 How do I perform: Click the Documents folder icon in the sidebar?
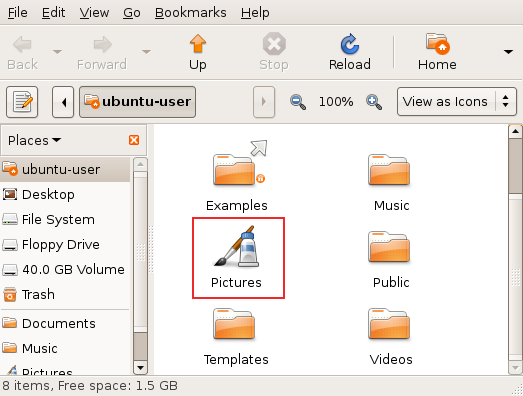(x=9, y=323)
